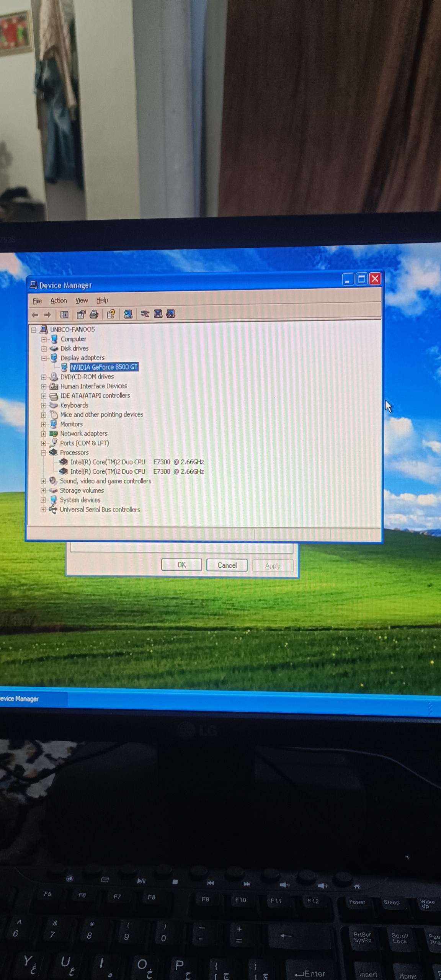Expand the Disk drives category
The image size is (441, 980).
coord(44,349)
